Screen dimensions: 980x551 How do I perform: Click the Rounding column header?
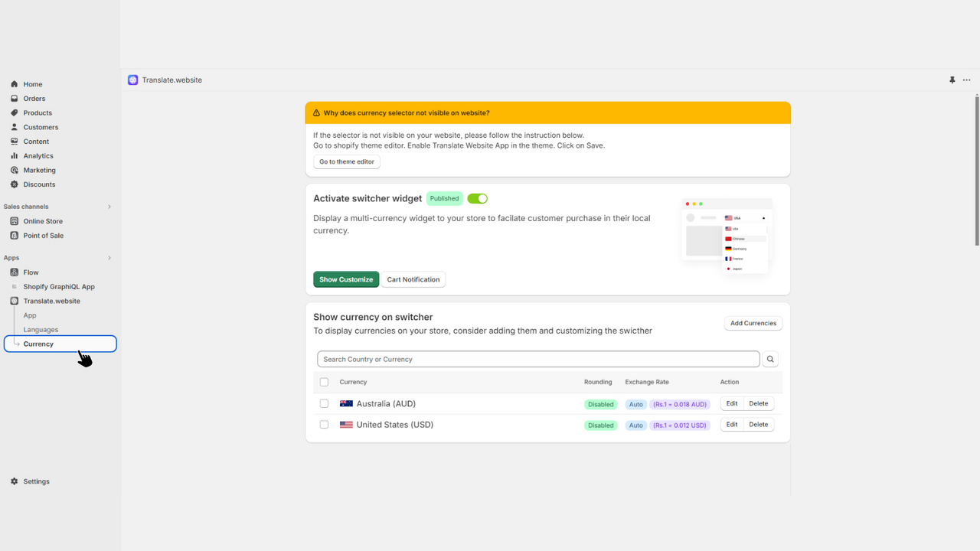click(598, 382)
